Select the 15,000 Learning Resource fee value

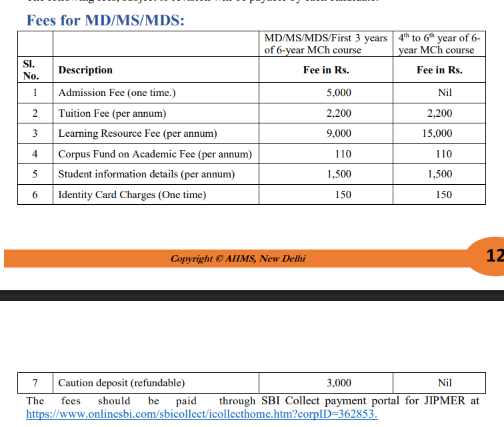(x=437, y=133)
